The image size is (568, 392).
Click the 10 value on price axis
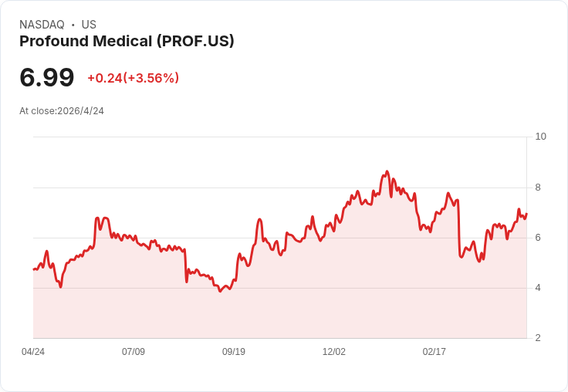click(x=540, y=137)
